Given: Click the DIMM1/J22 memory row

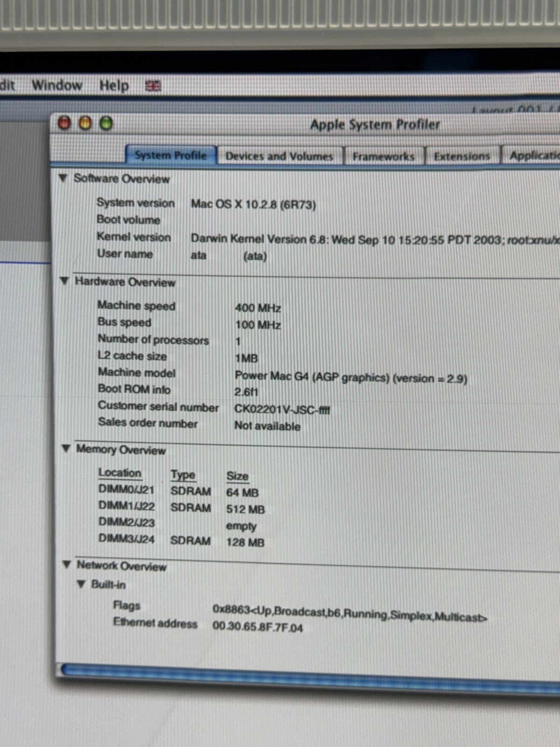Looking at the screenshot, I should (182, 507).
